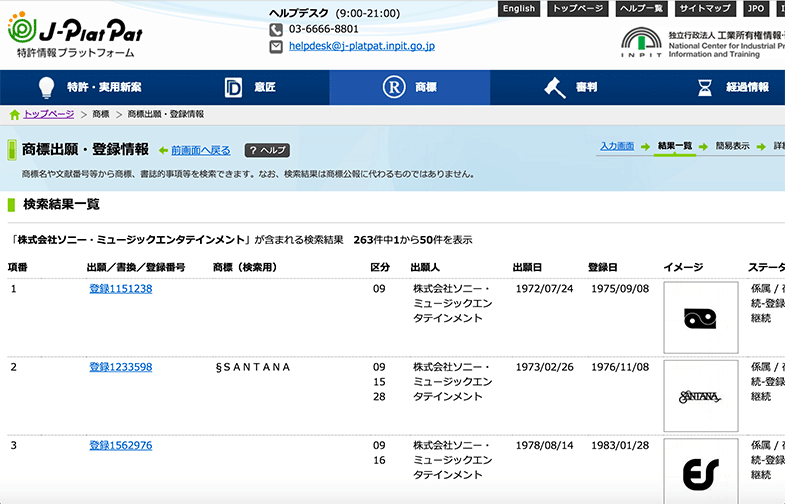Screen dimensions: 785x504
Task: Open trademark record 登録1562976
Action: 121,445
